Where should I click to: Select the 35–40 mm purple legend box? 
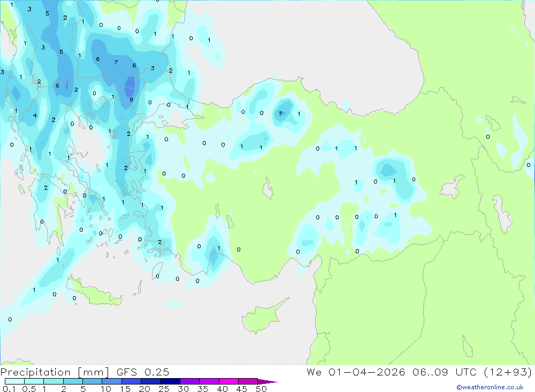209,381
